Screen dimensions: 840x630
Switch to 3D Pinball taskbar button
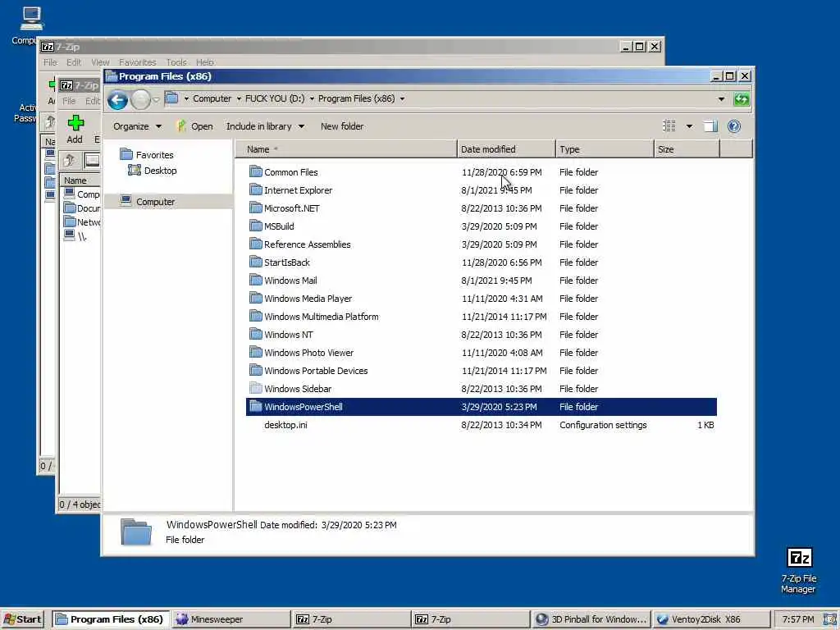[591, 619]
